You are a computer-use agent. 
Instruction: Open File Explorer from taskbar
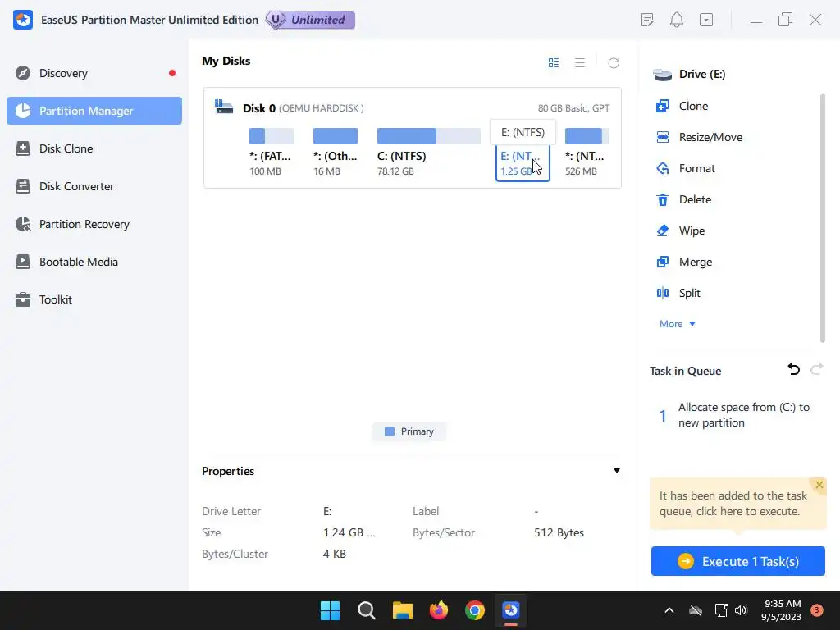[402, 610]
